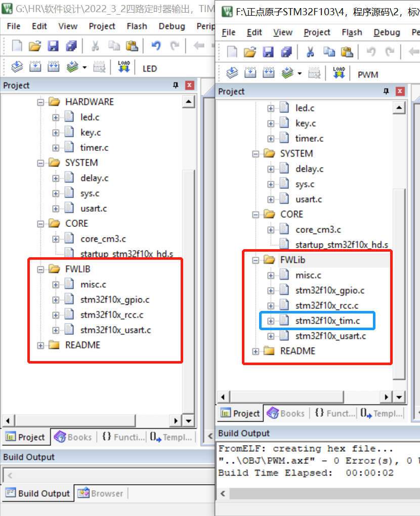The image size is (420, 516).
Task: Close the LED Project panel with its red X
Action: click(x=190, y=85)
